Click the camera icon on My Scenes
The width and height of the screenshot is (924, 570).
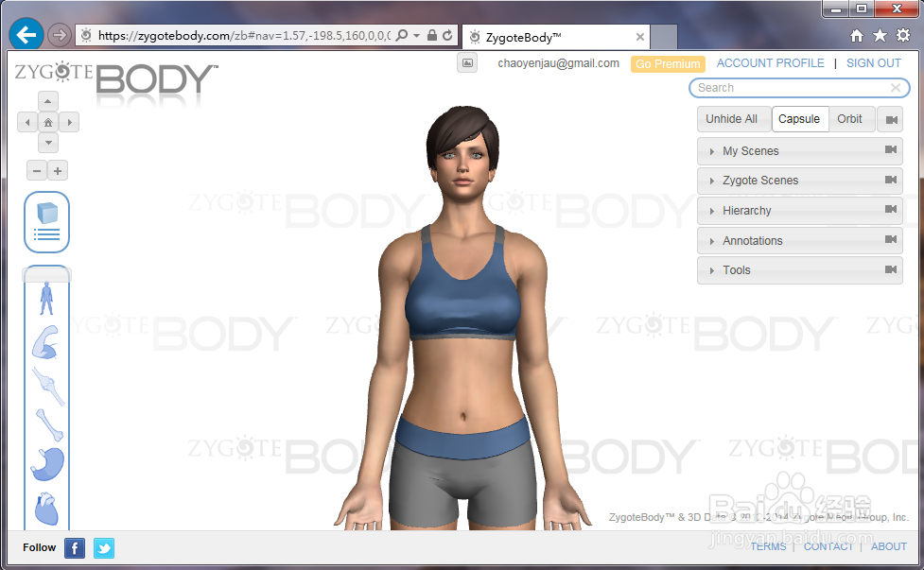click(890, 150)
